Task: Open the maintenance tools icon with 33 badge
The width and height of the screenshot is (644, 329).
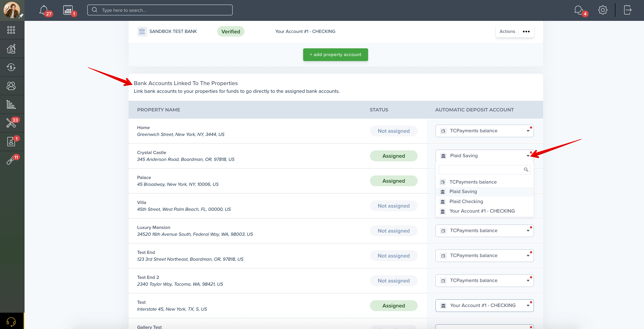Action: point(11,123)
